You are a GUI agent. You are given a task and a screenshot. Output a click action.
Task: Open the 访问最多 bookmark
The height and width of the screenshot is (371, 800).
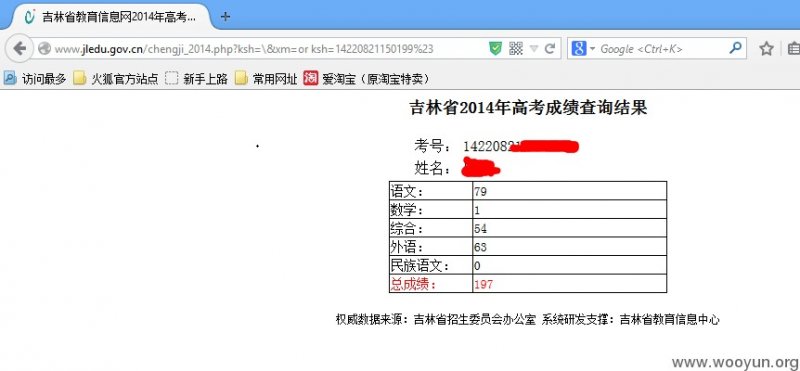pos(35,79)
